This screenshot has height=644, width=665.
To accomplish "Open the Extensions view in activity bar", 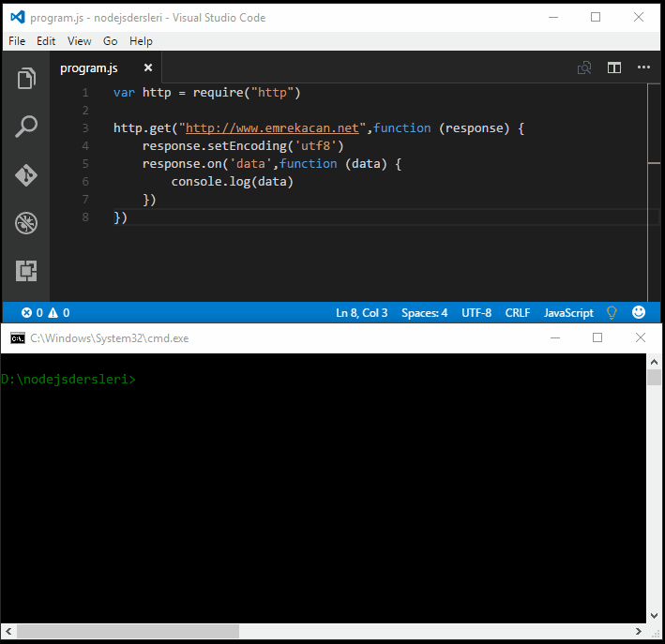I will pyautogui.click(x=26, y=271).
